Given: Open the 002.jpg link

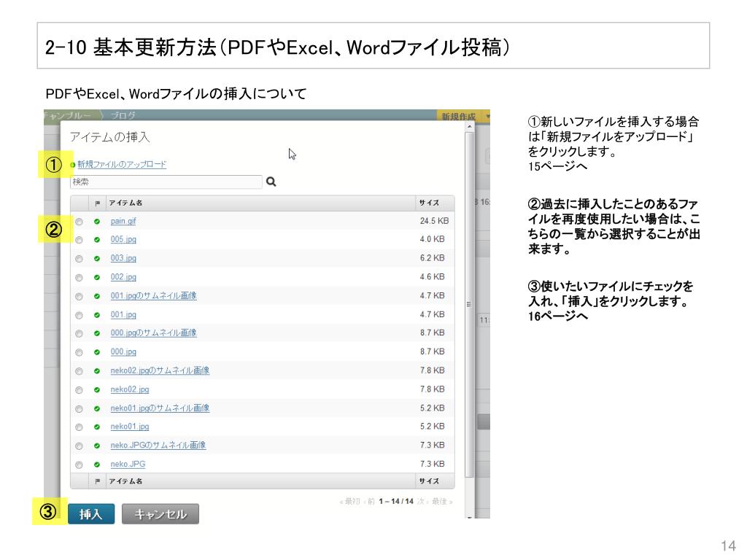Looking at the screenshot, I should (x=123, y=276).
